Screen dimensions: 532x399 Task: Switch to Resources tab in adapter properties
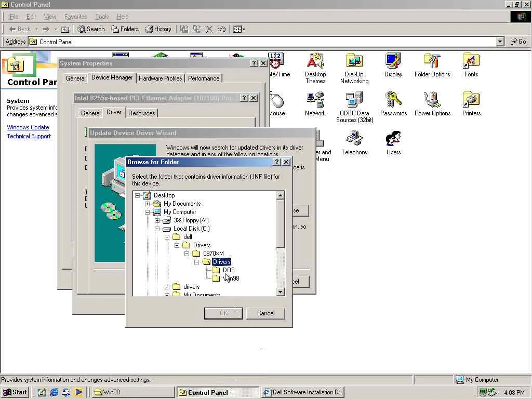tap(141, 113)
